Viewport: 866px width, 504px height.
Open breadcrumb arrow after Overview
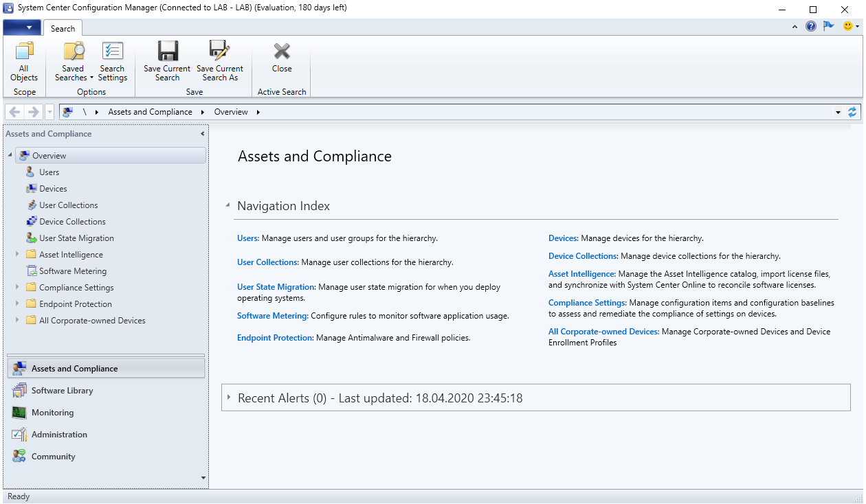click(258, 112)
